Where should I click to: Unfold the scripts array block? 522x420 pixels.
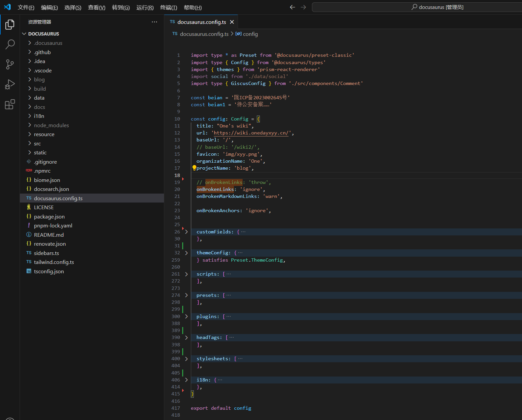(186, 274)
